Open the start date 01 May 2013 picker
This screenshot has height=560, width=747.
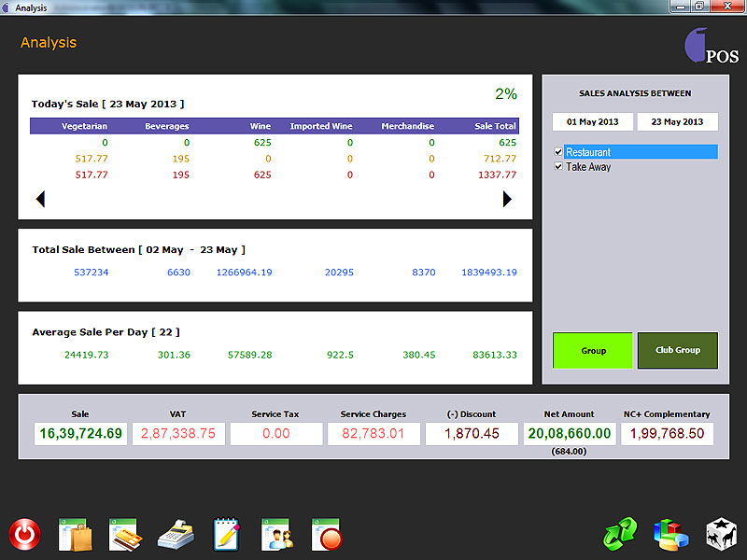coord(592,122)
